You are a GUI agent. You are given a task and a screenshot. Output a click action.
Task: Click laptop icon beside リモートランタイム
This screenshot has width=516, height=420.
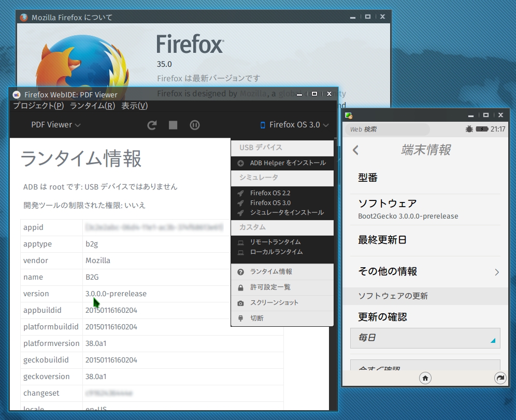coord(241,243)
